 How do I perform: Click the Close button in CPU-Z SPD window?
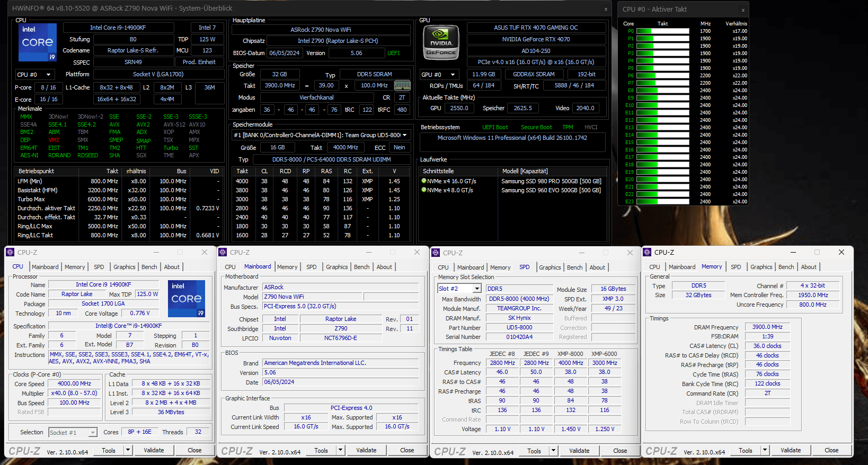(x=620, y=451)
